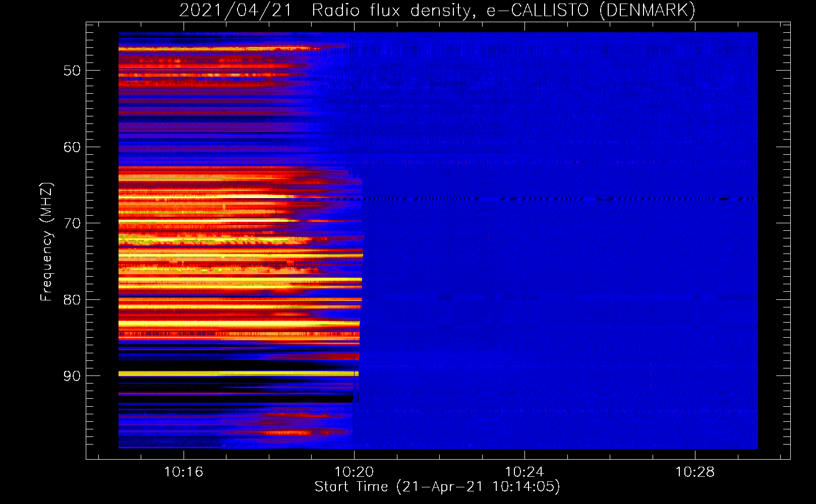816x504 pixels.
Task: Click the bright yellow band at 90 MHz
Action: click(239, 373)
